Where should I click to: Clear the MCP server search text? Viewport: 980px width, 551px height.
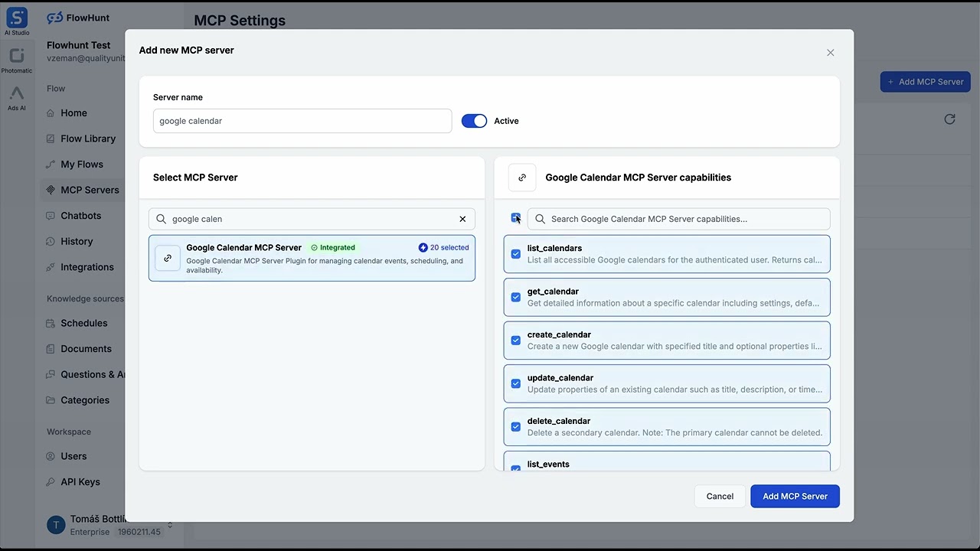(462, 219)
